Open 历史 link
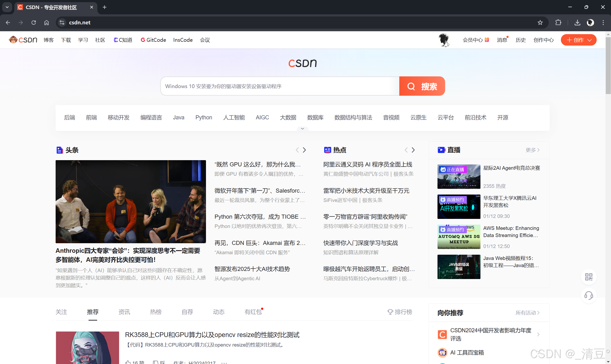 520,40
